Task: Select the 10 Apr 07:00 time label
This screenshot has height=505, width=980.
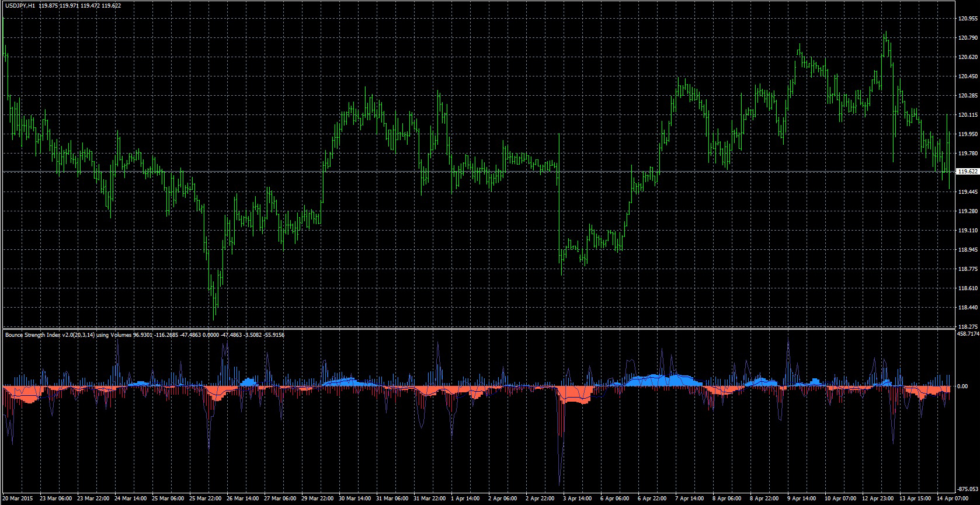Action: pos(840,499)
